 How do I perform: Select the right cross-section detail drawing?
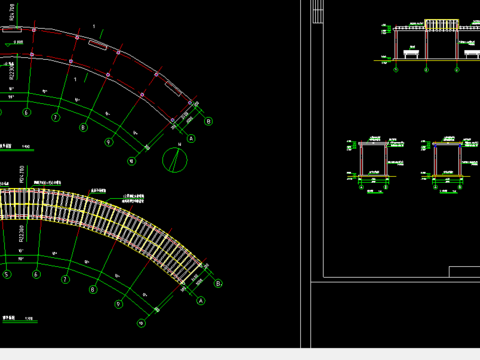coord(449,165)
